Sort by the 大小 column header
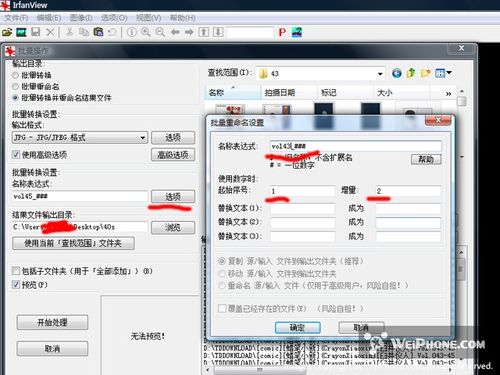The width and height of the screenshot is (500, 375). (x=401, y=92)
